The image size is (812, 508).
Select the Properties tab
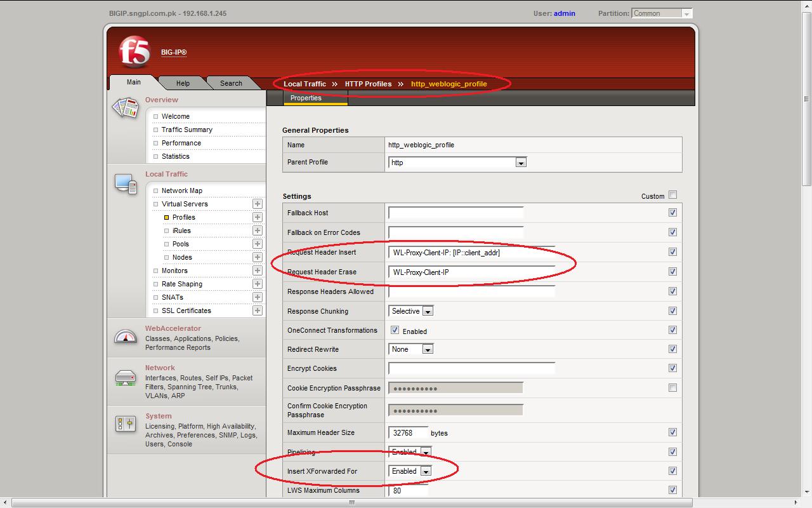coord(306,98)
